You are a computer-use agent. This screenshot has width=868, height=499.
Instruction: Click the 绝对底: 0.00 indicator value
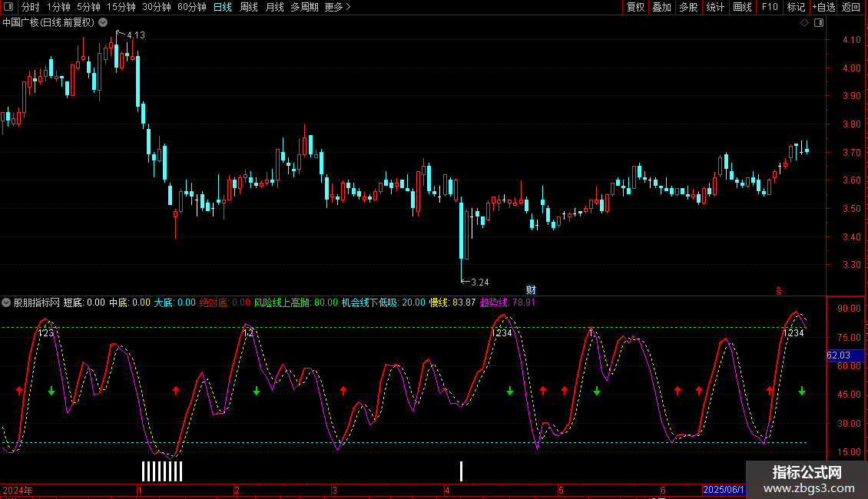point(225,302)
